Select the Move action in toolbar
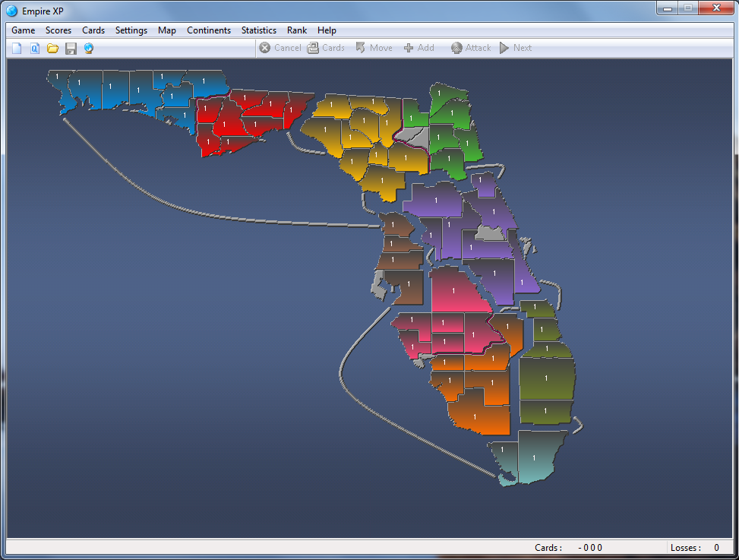Image resolution: width=739 pixels, height=560 pixels. click(x=374, y=48)
